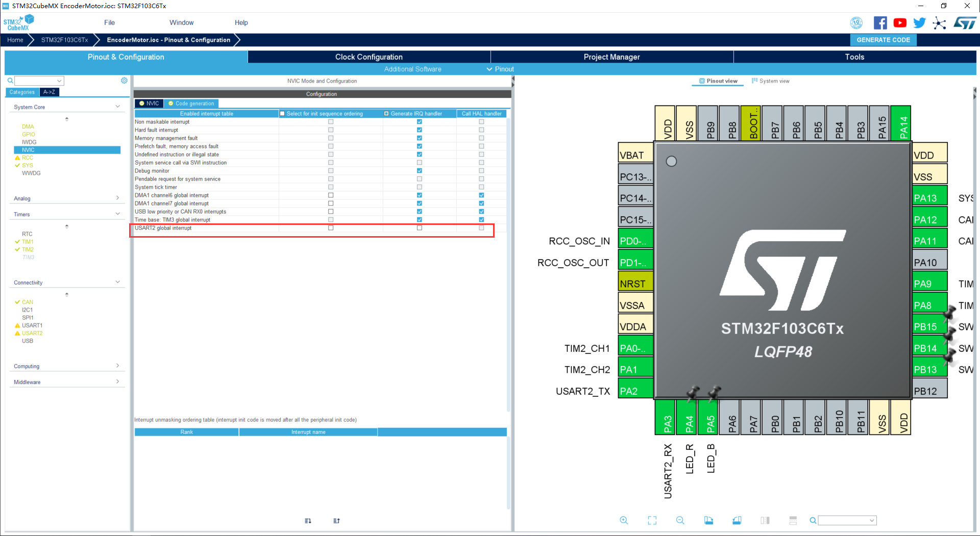Toggle vertical split view icon
This screenshot has height=536, width=980.
[x=765, y=520]
